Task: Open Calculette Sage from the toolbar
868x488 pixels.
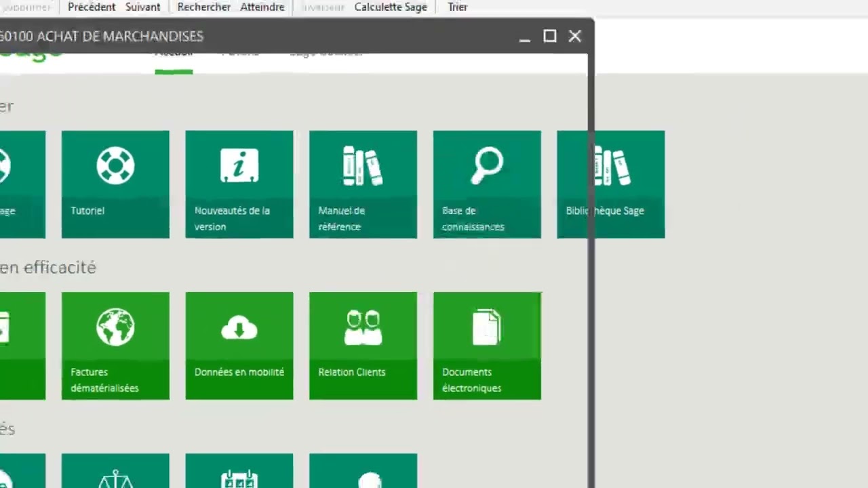Action: (391, 7)
